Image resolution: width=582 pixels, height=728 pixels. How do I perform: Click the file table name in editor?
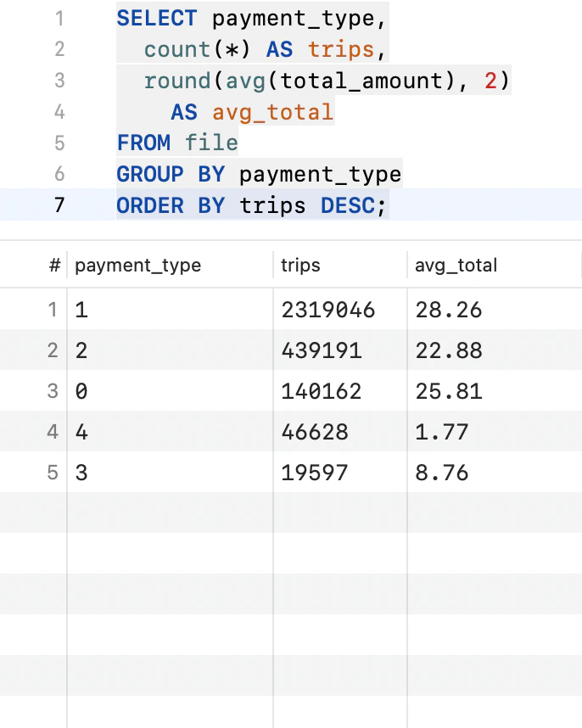point(211,143)
